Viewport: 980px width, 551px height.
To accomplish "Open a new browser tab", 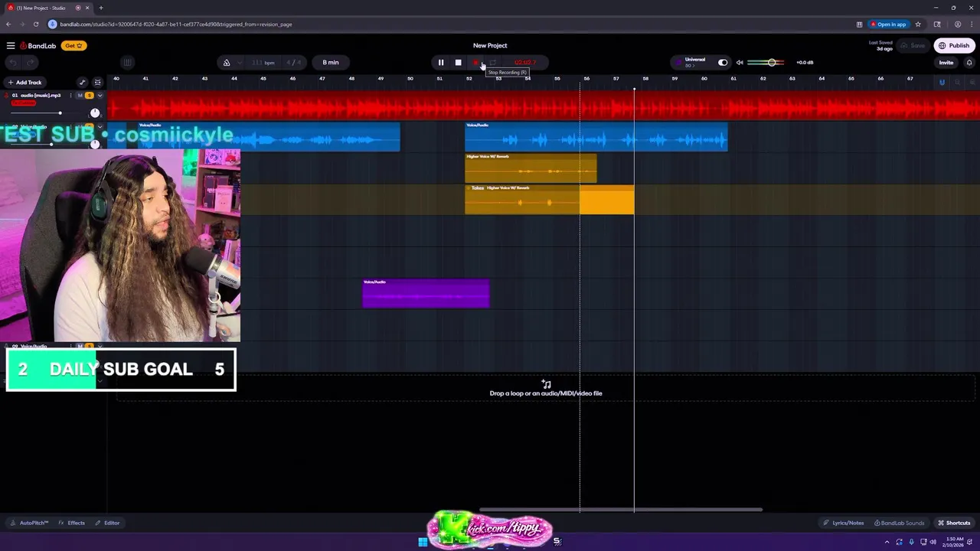I will 101,8.
